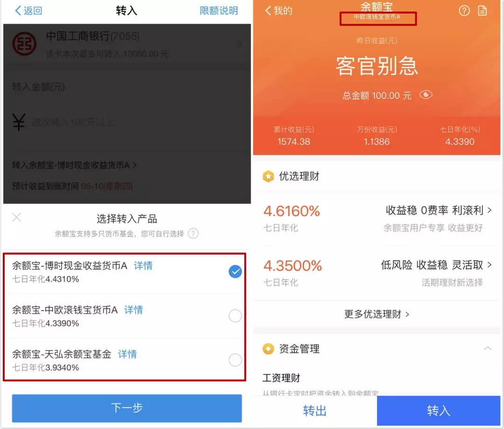
Task: Collapse the 资金管理 section chevron
Action: click(488, 348)
